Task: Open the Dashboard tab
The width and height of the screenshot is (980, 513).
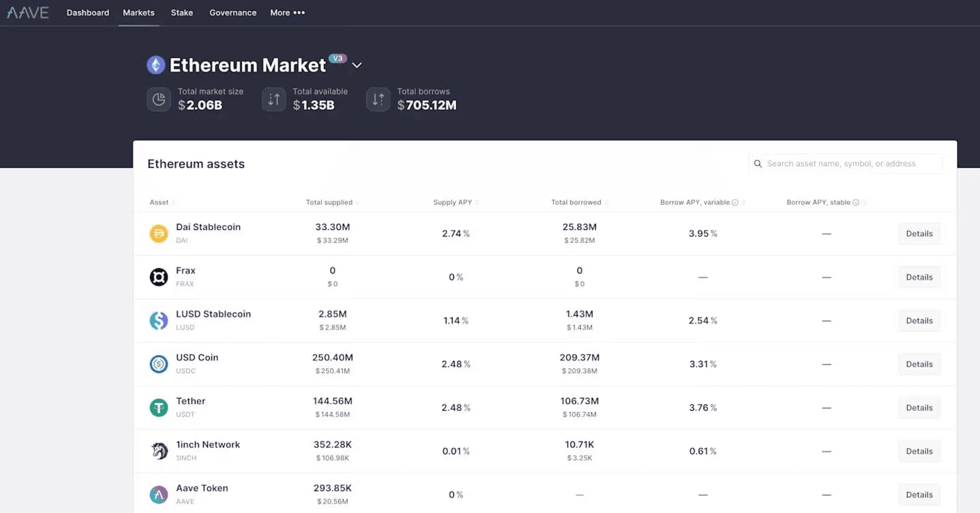Action: click(x=88, y=13)
